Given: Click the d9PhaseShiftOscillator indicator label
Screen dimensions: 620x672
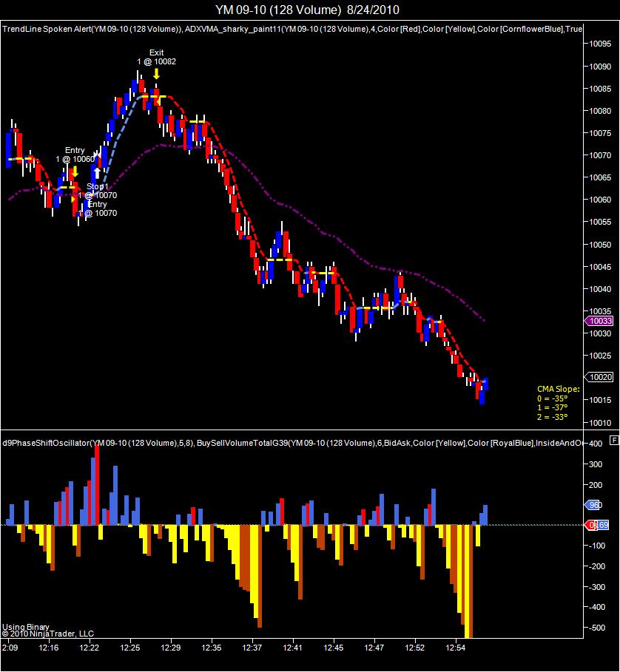Looking at the screenshot, I should pyautogui.click(x=98, y=443).
